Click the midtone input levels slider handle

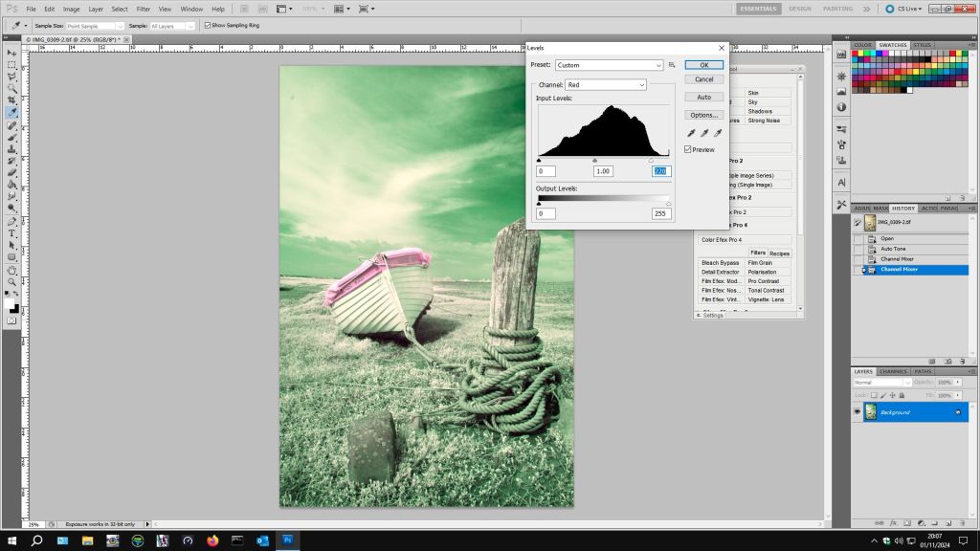595,161
